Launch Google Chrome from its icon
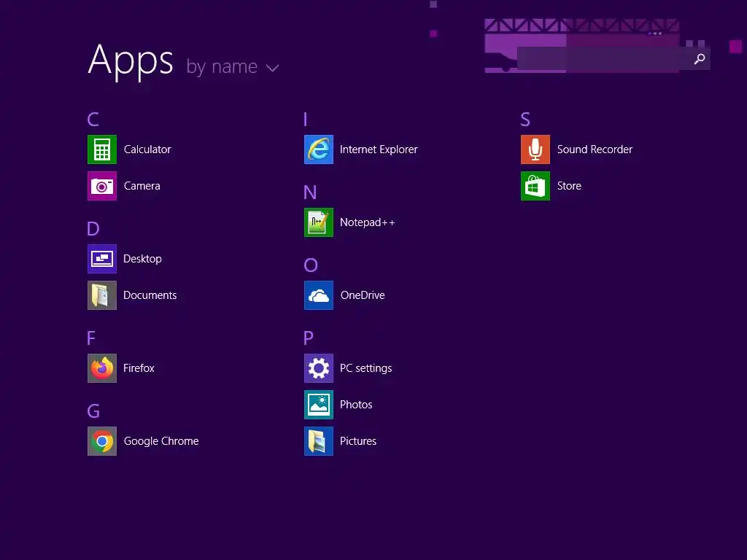The width and height of the screenshot is (747, 560). coord(102,441)
